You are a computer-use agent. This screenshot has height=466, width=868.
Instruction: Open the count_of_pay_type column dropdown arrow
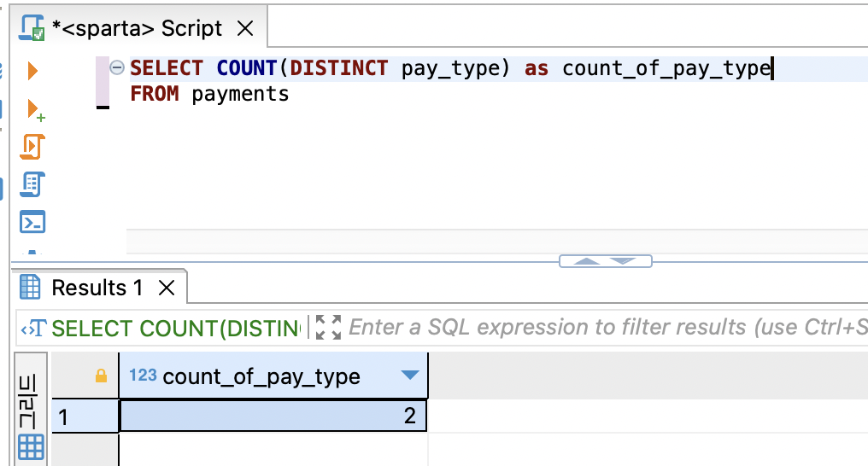click(x=409, y=376)
